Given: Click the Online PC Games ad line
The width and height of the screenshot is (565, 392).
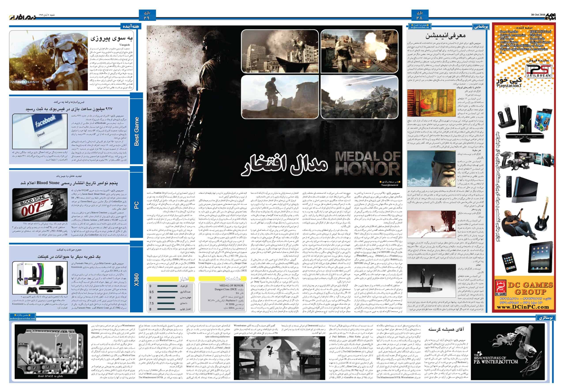Looking at the screenshot, I should tap(540, 42).
